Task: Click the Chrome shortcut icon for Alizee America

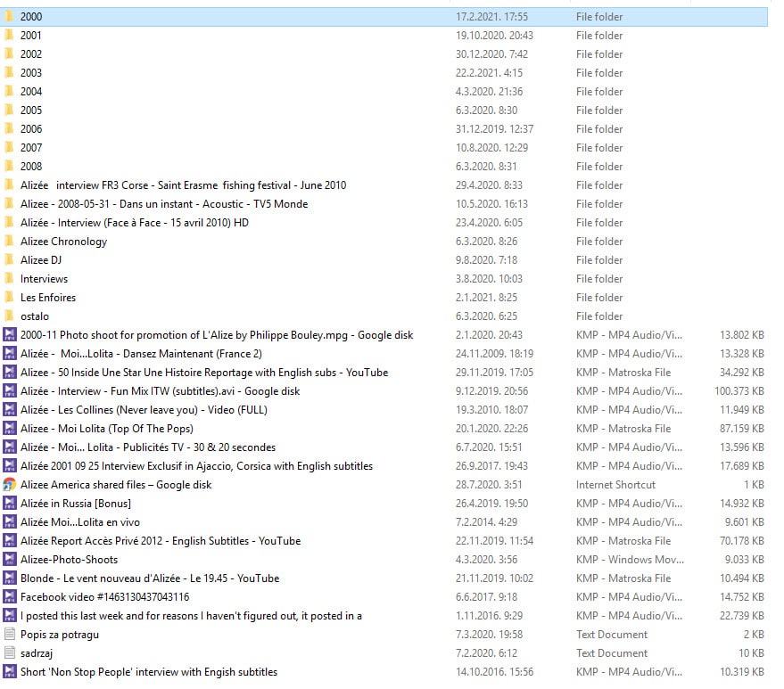Action: coord(10,485)
